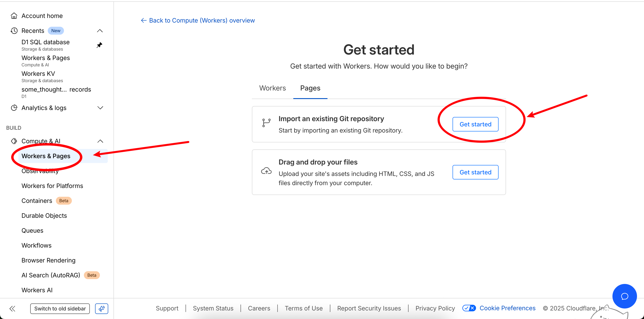644x319 pixels.
Task: Click the Account home house icon
Action: (14, 16)
